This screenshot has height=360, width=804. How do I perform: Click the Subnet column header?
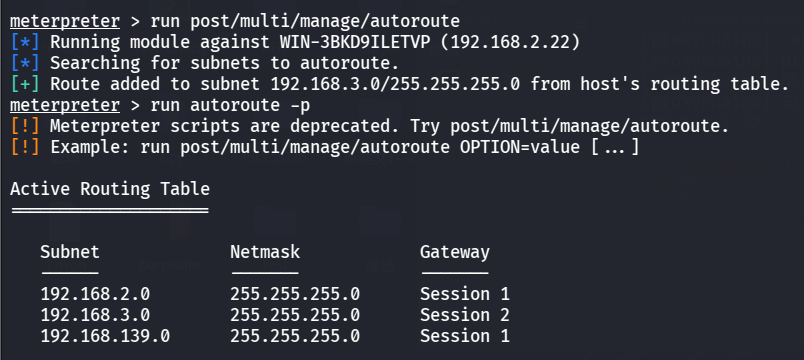click(x=70, y=252)
